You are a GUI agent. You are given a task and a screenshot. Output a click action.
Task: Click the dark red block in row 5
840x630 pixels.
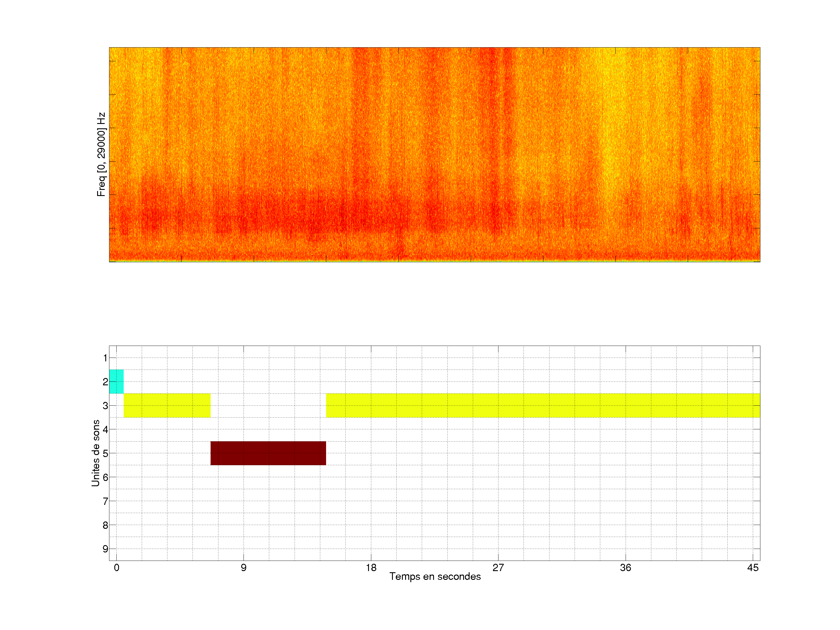tap(268, 453)
